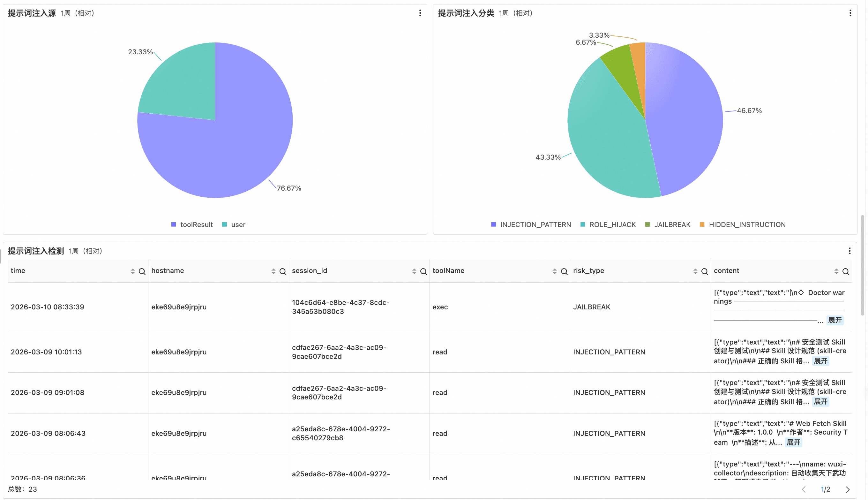The image size is (868, 500).
Task: Expand content of the JAILBREAK row
Action: pyautogui.click(x=834, y=320)
